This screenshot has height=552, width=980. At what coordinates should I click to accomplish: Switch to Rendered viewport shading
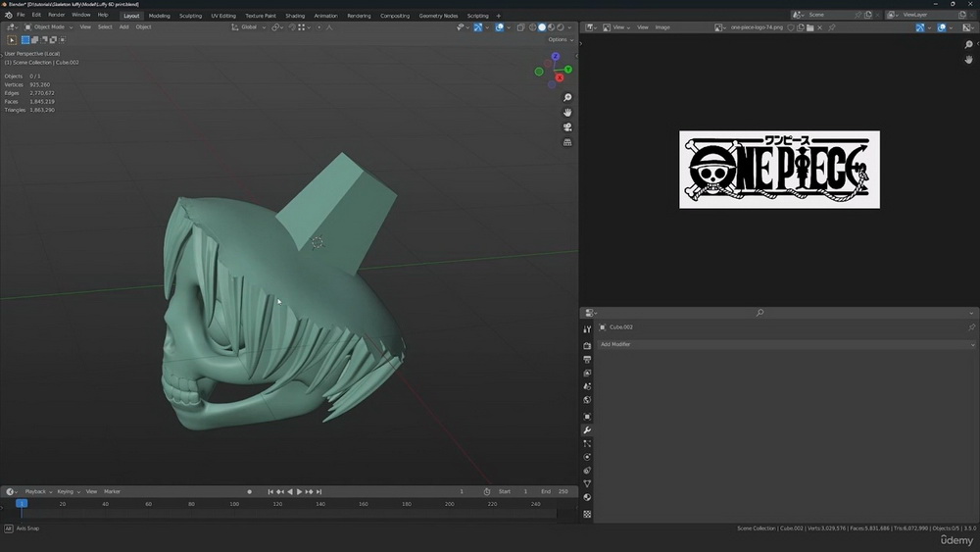[561, 27]
